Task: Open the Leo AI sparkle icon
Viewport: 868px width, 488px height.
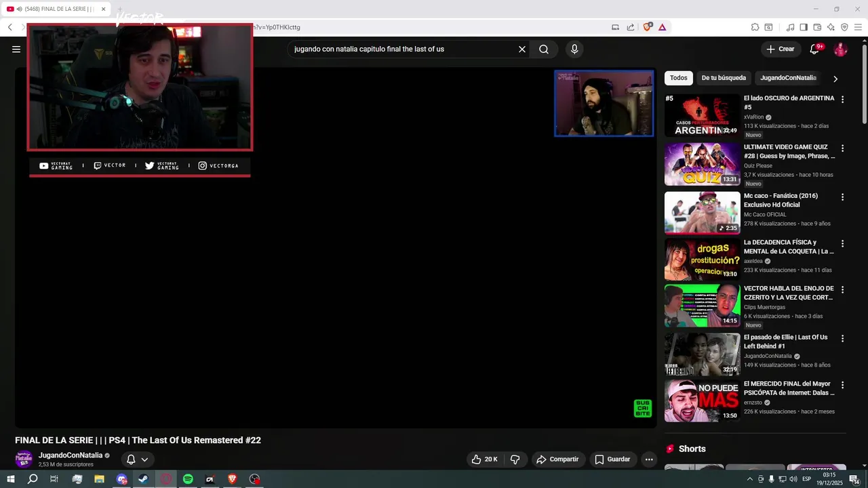Action: [x=831, y=27]
